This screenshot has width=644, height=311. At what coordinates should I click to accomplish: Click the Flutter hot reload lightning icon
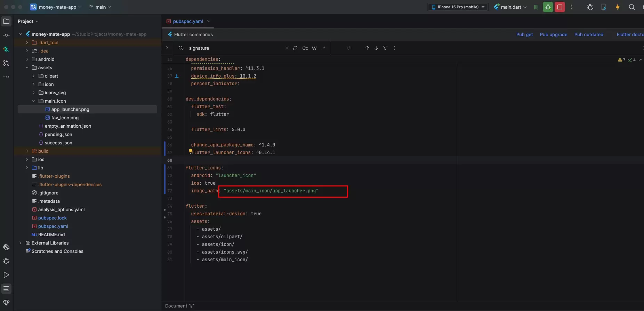tap(618, 7)
